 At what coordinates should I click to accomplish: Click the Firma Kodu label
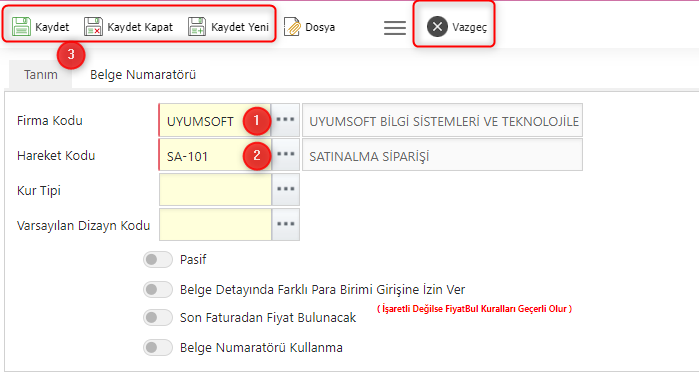pyautogui.click(x=49, y=121)
